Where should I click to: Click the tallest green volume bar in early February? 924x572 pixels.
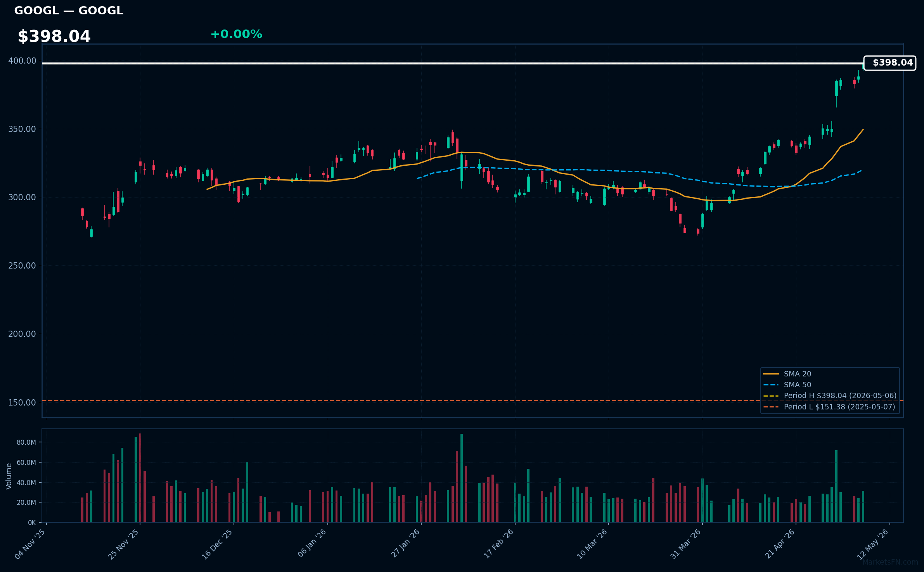(462, 478)
